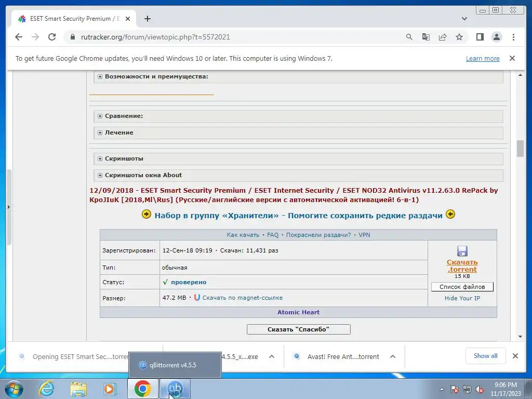This screenshot has width=532, height=399.
Task: Launch Internet Explorer from taskbar
Action: tap(46, 389)
